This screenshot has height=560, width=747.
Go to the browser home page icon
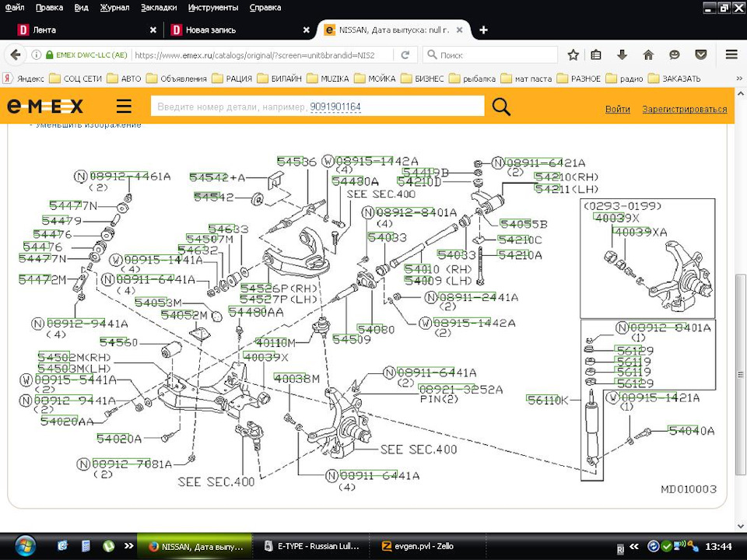(x=648, y=54)
